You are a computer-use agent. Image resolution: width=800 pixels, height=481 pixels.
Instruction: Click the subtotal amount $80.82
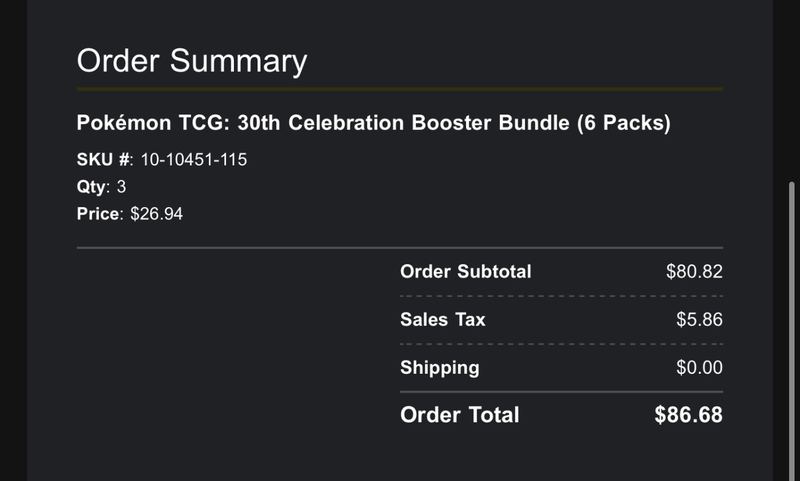694,271
